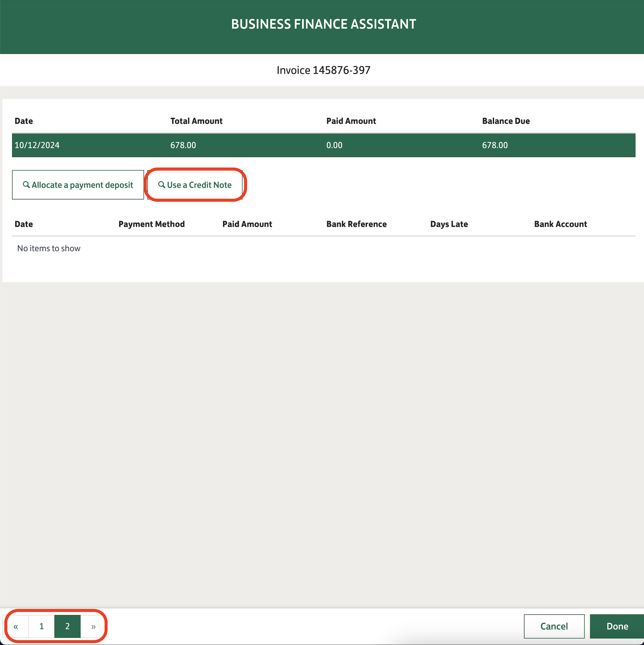Select page 2 in pagination

(68, 626)
